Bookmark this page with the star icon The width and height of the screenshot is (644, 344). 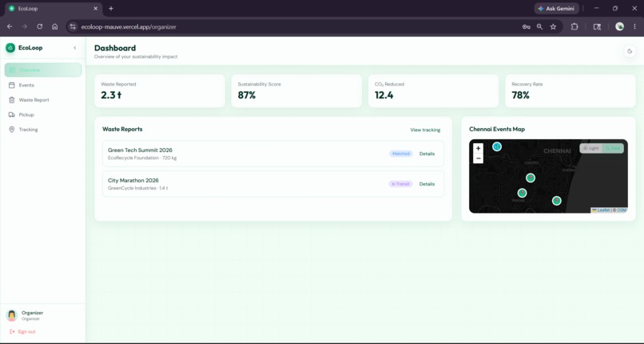(x=553, y=26)
